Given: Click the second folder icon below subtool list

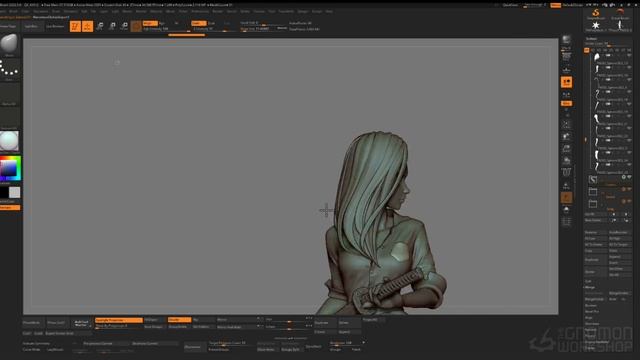Looking at the screenshot, I should tap(593, 203).
